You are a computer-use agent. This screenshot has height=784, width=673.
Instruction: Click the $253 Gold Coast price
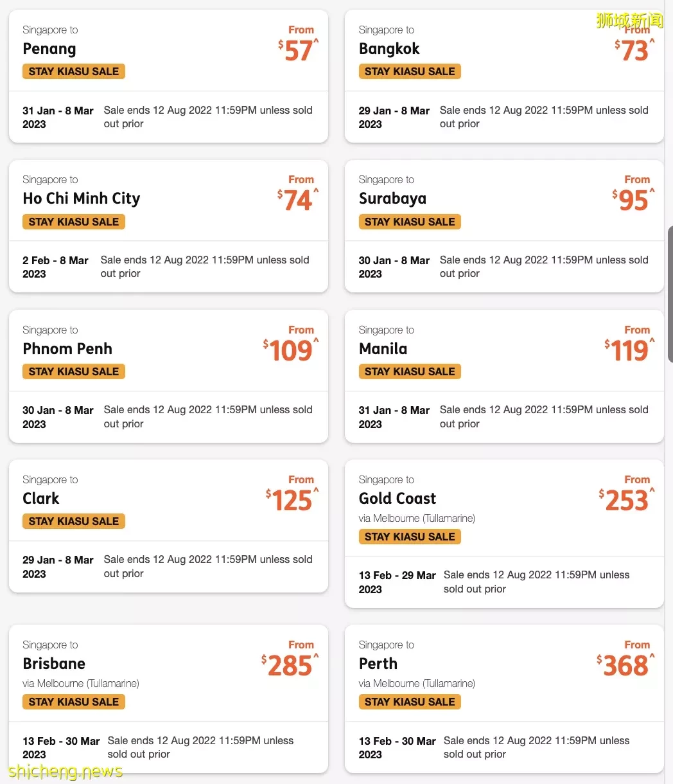coord(627,500)
